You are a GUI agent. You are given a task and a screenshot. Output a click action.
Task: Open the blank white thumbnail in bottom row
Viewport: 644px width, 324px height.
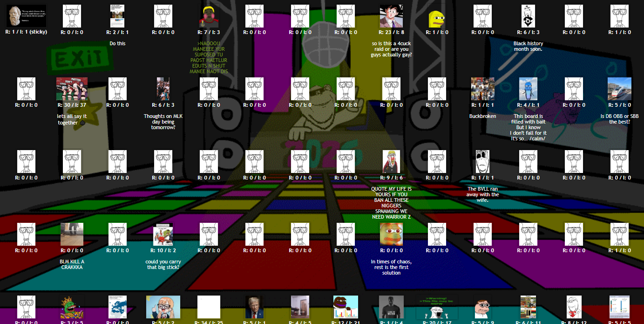[x=209, y=307]
